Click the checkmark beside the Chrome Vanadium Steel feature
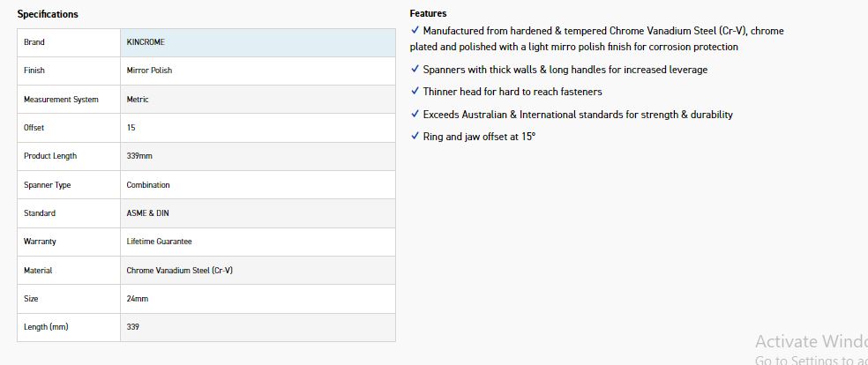The width and height of the screenshot is (868, 365). coord(415,30)
